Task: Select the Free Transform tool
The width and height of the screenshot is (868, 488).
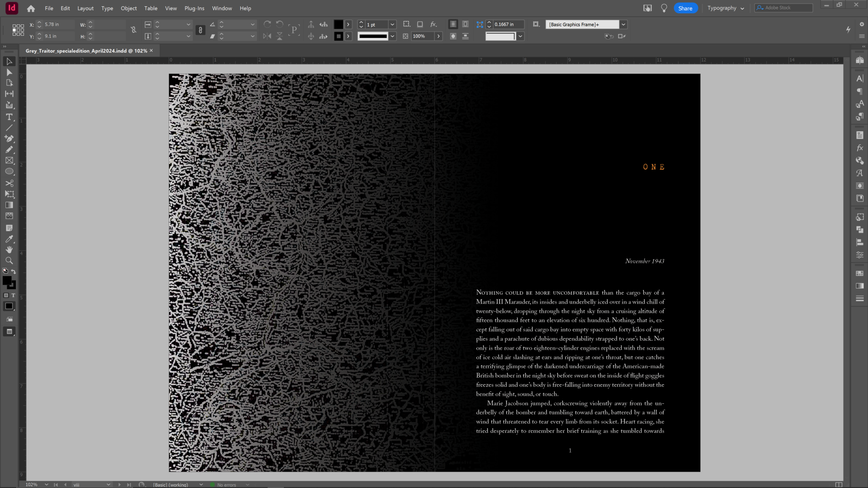Action: 9,194
